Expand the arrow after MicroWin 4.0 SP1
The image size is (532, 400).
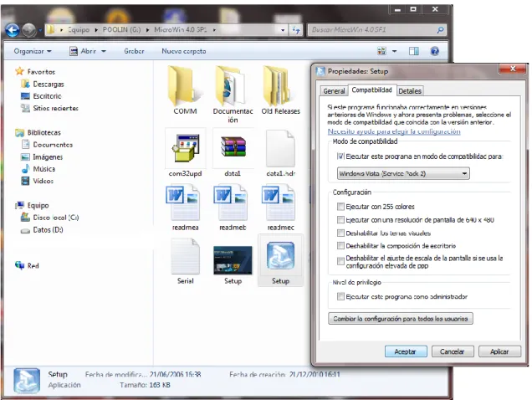coord(214,30)
